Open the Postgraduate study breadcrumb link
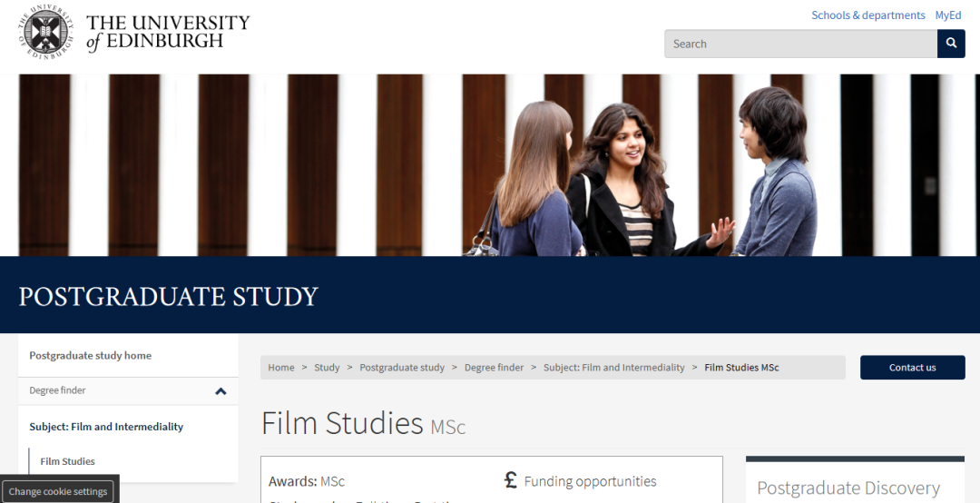This screenshot has height=503, width=980. tap(402, 367)
